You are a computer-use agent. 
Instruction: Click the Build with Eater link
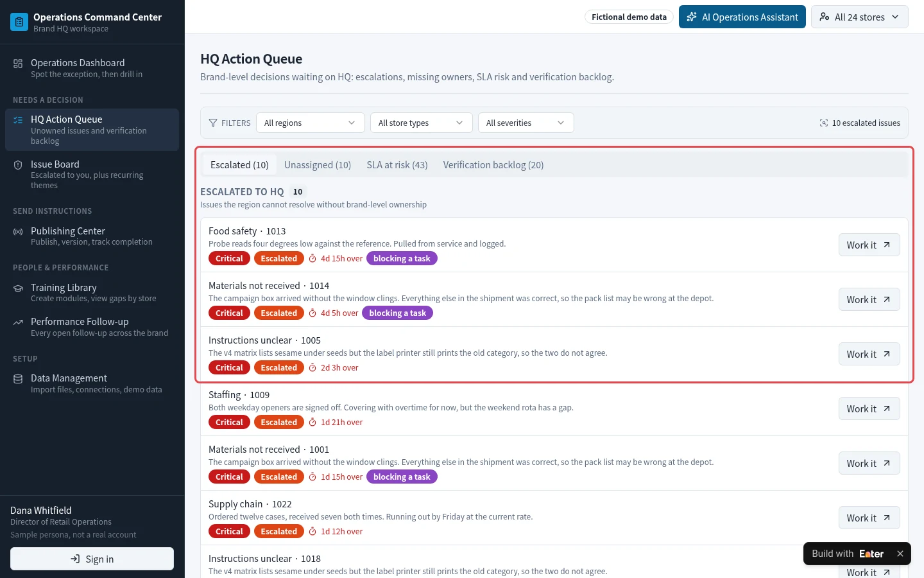848,554
